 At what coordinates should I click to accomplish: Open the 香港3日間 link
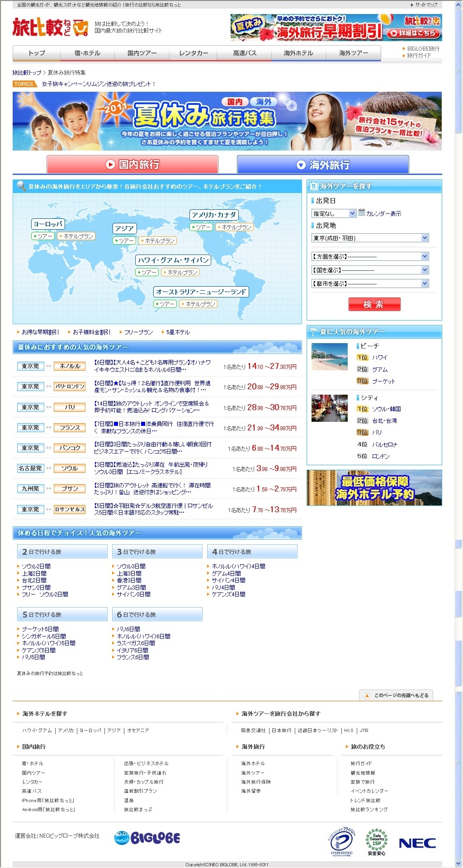pyautogui.click(x=129, y=580)
